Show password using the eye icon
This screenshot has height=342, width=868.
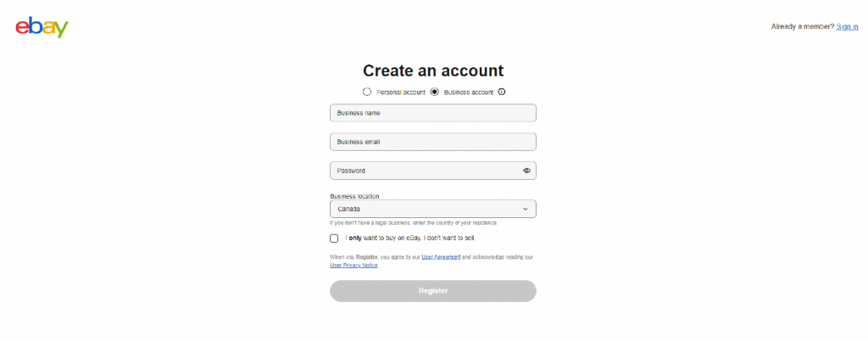tap(526, 171)
